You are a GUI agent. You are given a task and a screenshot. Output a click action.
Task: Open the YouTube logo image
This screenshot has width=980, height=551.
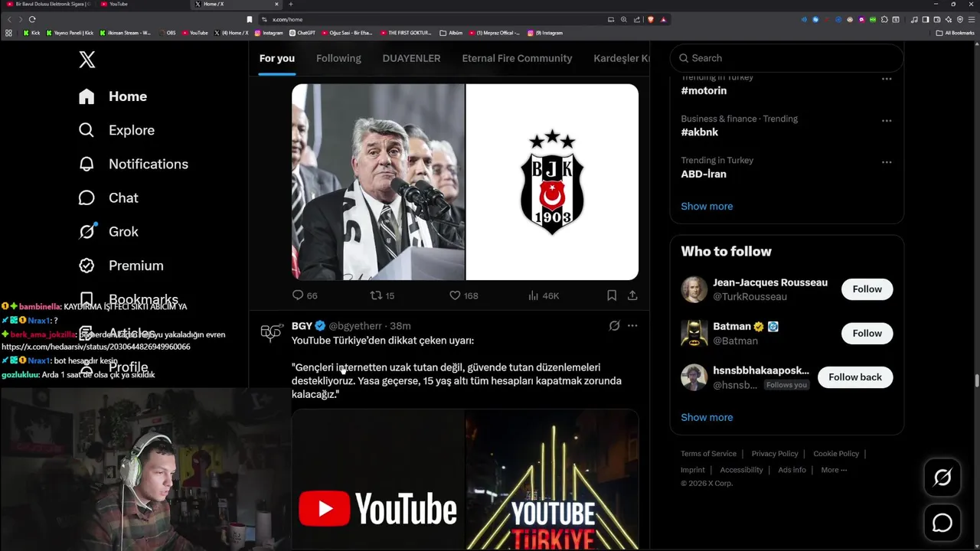click(x=378, y=480)
